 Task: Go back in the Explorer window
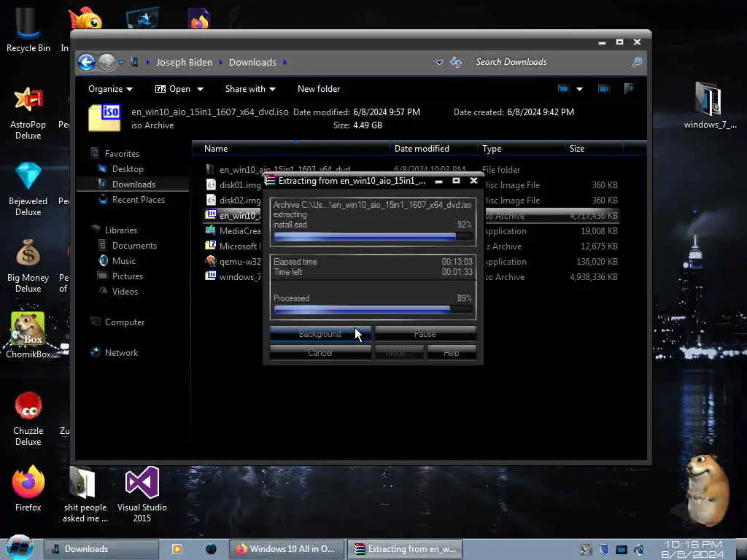86,63
